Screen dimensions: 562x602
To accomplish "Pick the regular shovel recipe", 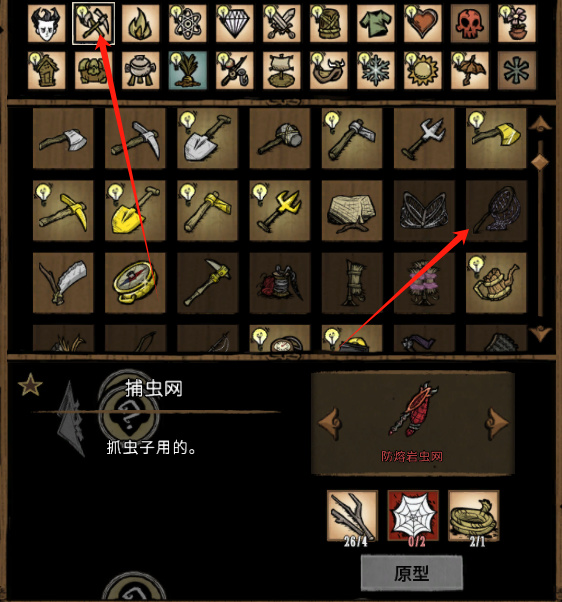I will point(207,138).
